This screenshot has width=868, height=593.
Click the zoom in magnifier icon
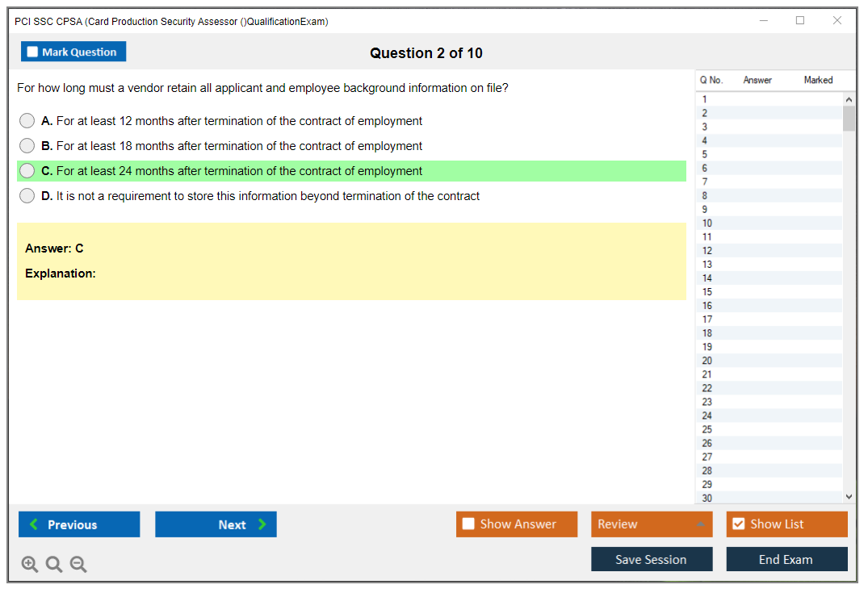tap(30, 565)
